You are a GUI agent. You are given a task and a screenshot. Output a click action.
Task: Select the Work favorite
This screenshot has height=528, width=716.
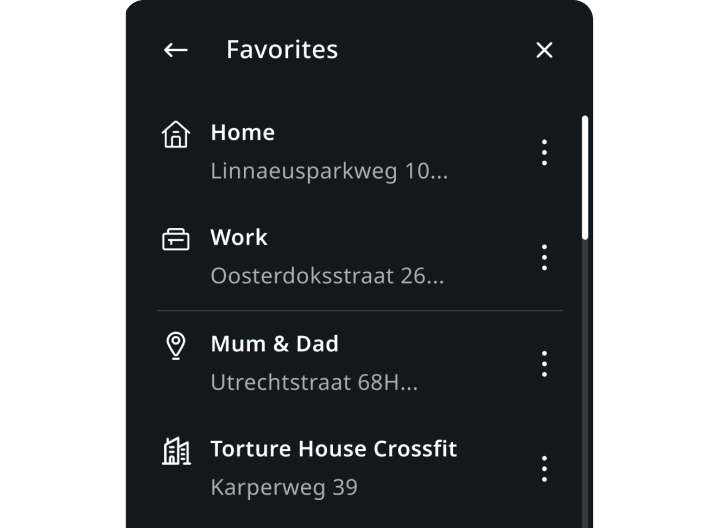239,238
